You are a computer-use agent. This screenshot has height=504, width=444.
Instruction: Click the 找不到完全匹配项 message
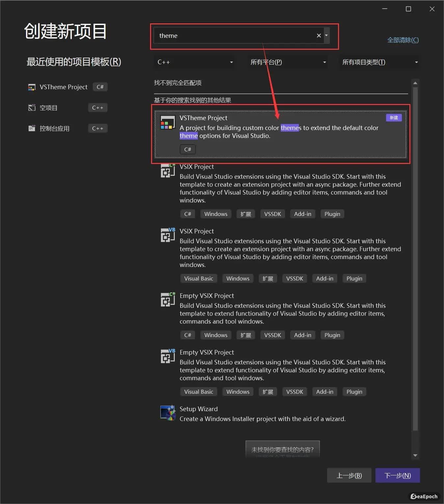[x=178, y=83]
